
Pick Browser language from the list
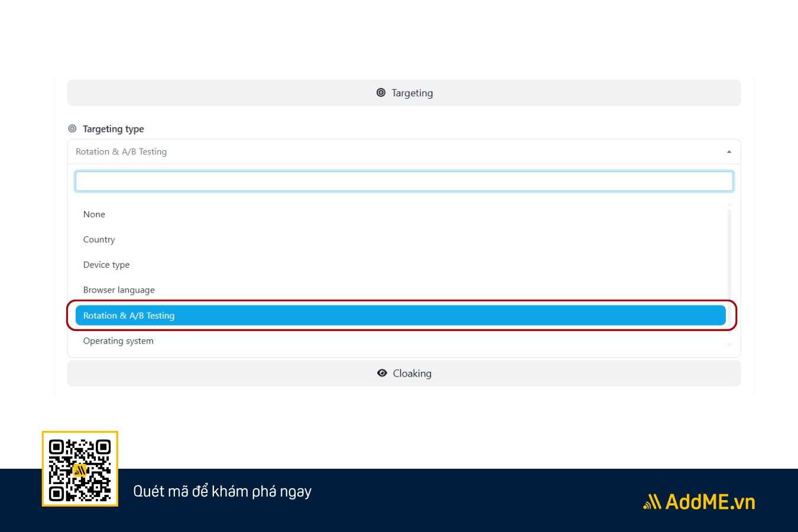pyautogui.click(x=400, y=290)
